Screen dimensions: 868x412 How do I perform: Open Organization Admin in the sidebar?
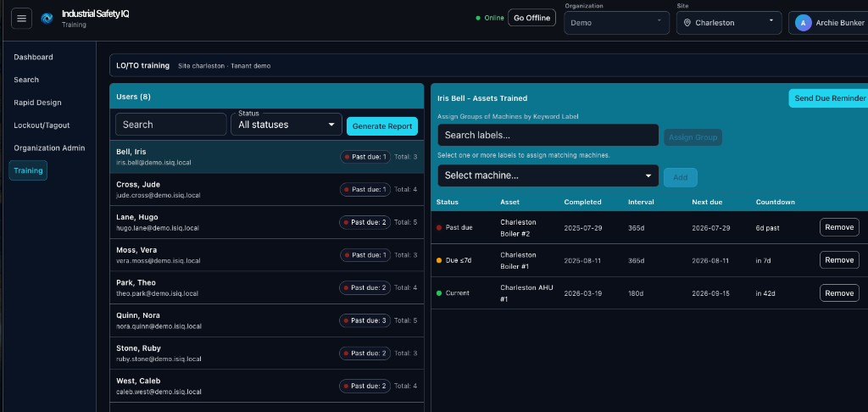coord(49,148)
